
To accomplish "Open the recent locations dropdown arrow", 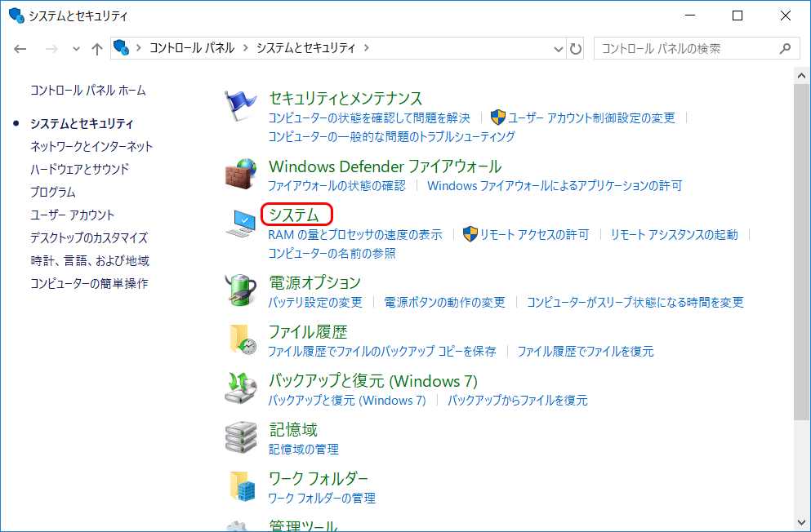I will pos(76,49).
